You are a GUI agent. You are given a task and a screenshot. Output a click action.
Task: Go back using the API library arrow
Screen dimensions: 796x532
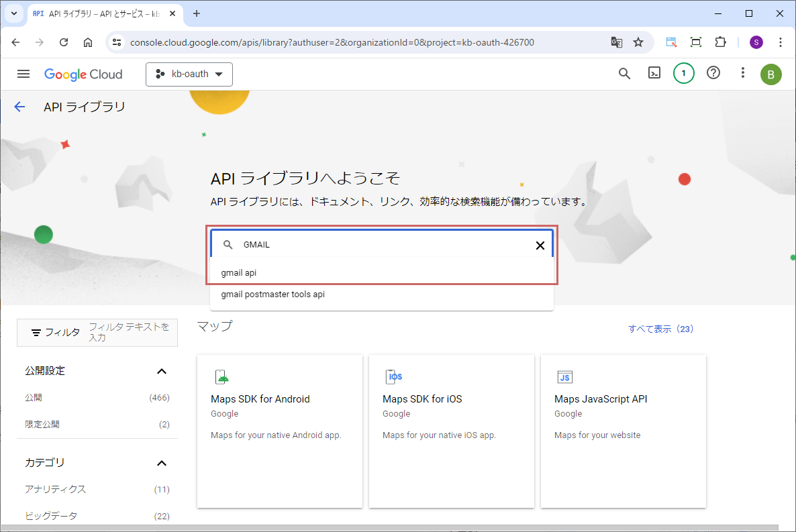pyautogui.click(x=19, y=107)
